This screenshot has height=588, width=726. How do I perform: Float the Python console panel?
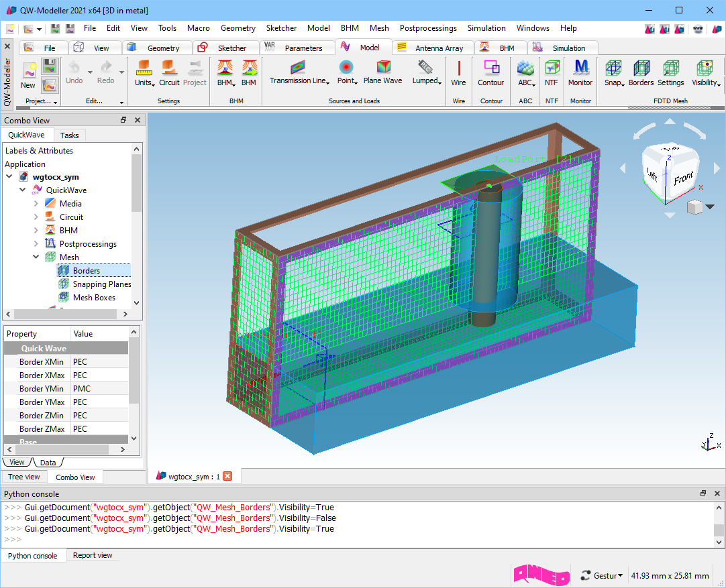(703, 493)
